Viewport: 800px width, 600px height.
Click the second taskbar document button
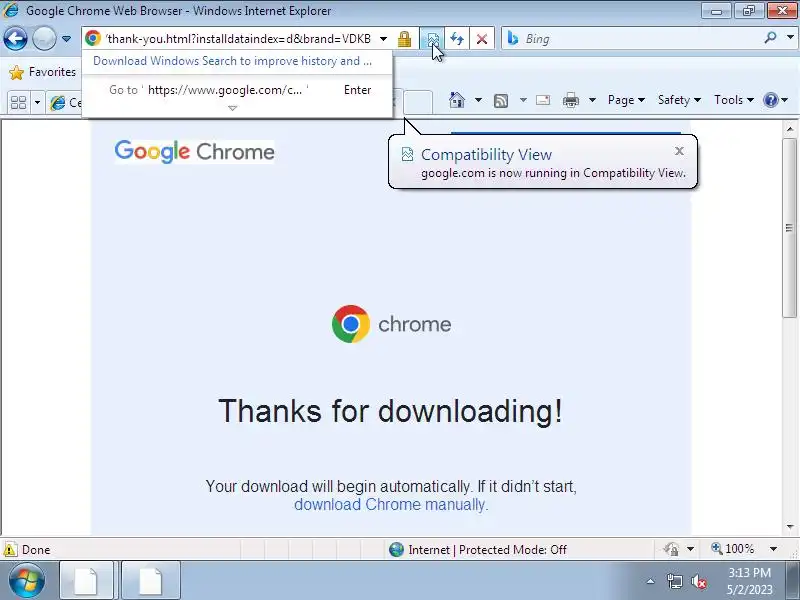[x=151, y=581]
